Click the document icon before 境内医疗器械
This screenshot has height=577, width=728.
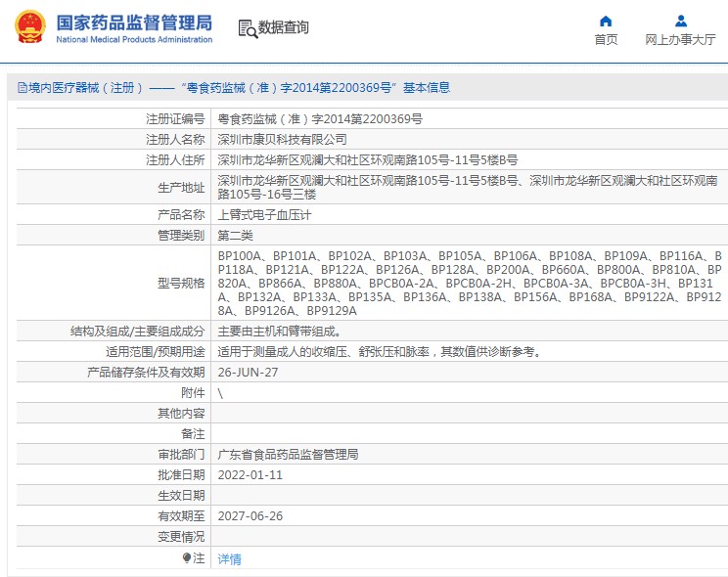point(22,87)
